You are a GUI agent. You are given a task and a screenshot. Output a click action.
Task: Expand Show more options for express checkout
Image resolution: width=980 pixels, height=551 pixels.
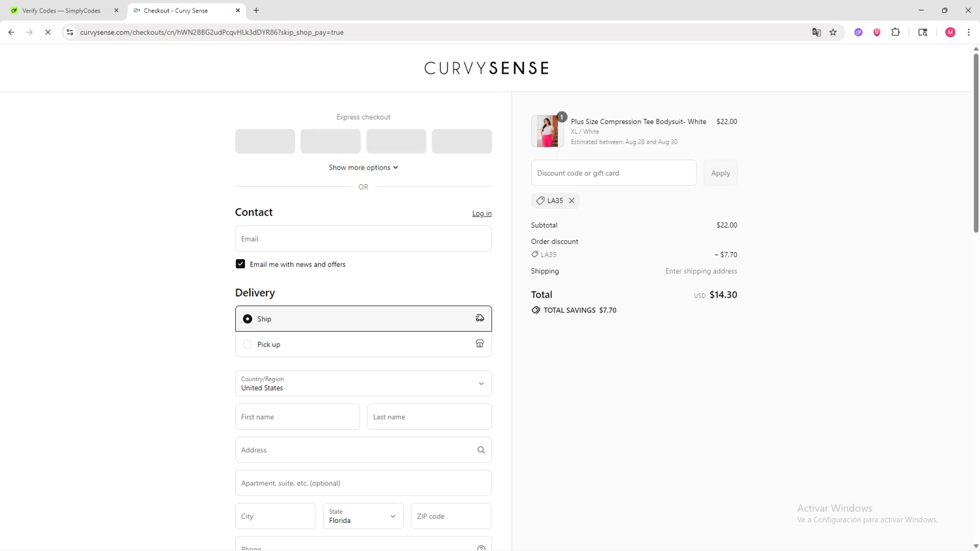point(363,168)
